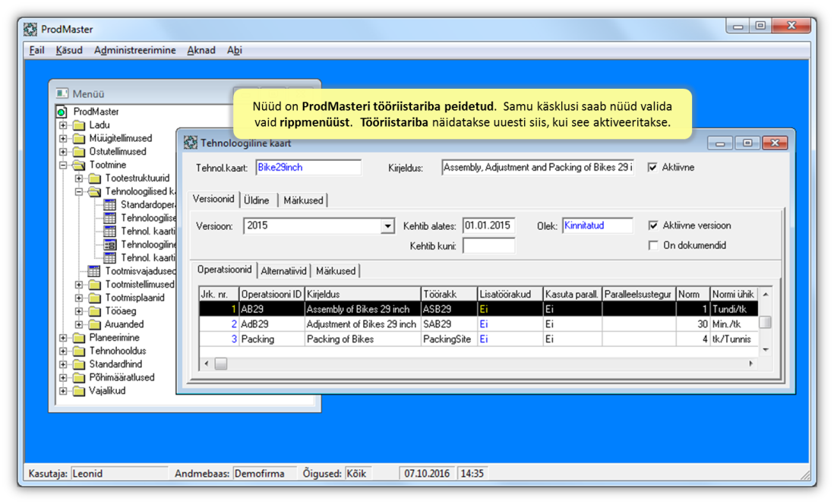Click the Standardhind folder icon
This screenshot has height=504, width=834.
point(79,364)
